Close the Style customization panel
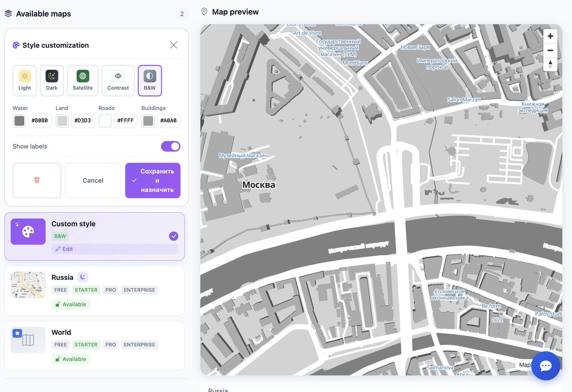This screenshot has width=572, height=392. point(174,45)
